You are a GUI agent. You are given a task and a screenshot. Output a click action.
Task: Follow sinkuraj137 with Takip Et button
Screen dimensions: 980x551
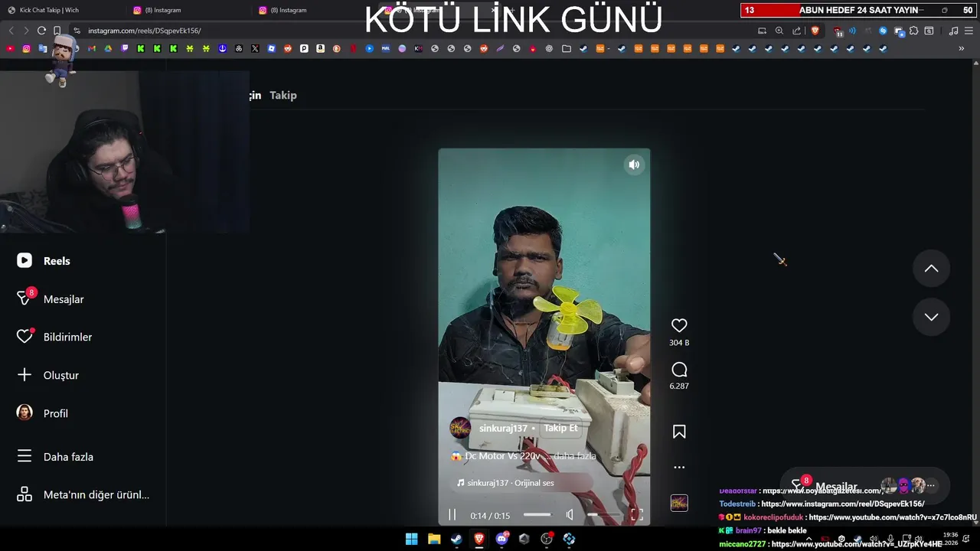pyautogui.click(x=560, y=429)
